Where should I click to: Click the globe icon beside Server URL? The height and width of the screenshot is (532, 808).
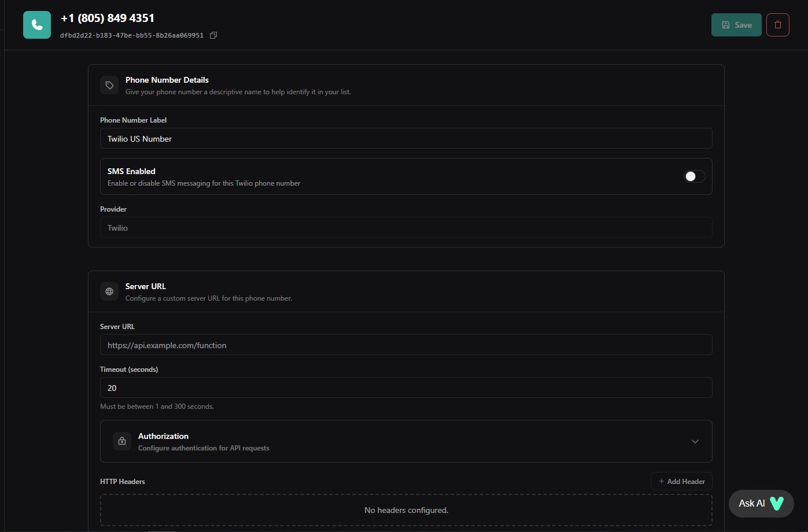click(x=109, y=291)
